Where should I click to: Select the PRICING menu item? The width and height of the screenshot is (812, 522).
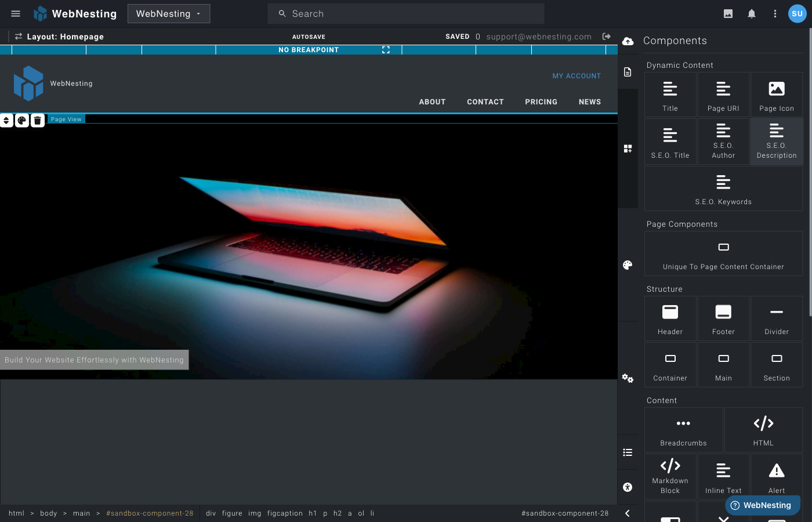click(541, 102)
